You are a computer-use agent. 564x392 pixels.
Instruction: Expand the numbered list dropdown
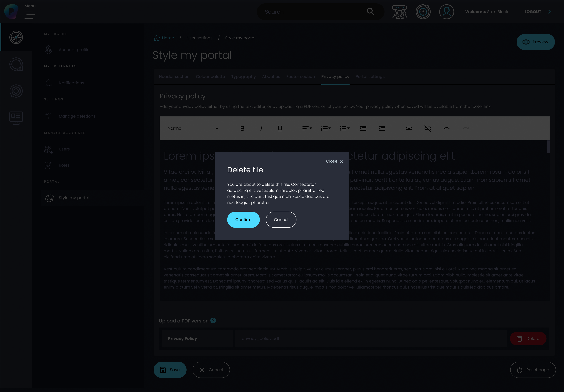coord(326,128)
